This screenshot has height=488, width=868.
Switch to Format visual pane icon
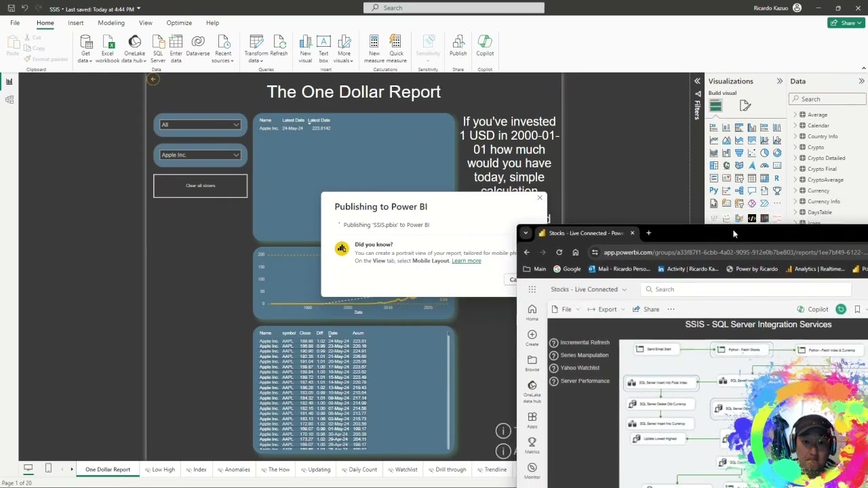(745, 106)
